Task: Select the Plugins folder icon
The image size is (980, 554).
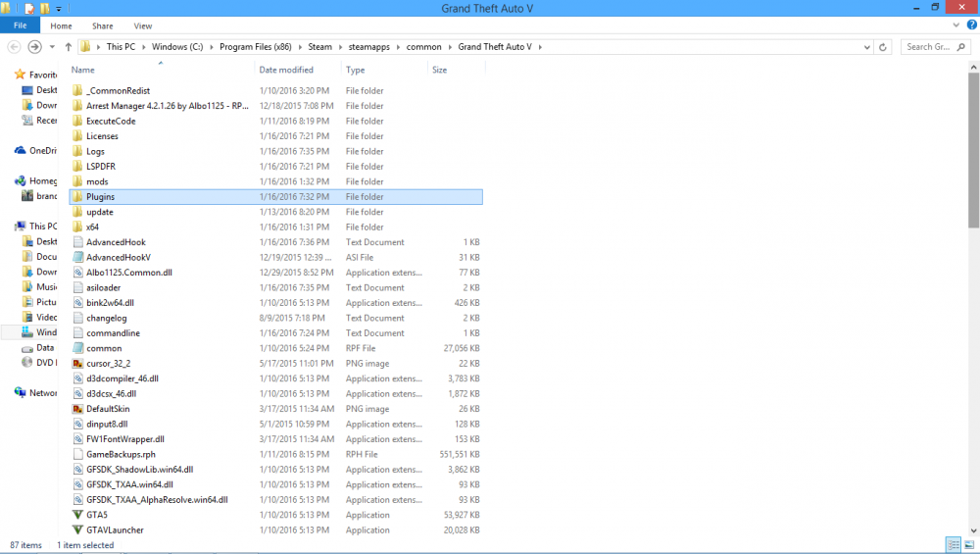Action: (x=77, y=196)
